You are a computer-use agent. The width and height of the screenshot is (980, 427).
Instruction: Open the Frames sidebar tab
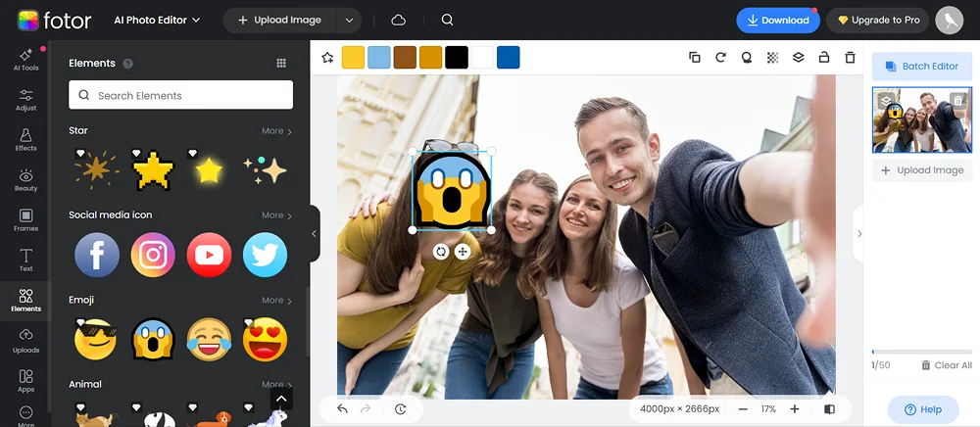click(26, 219)
